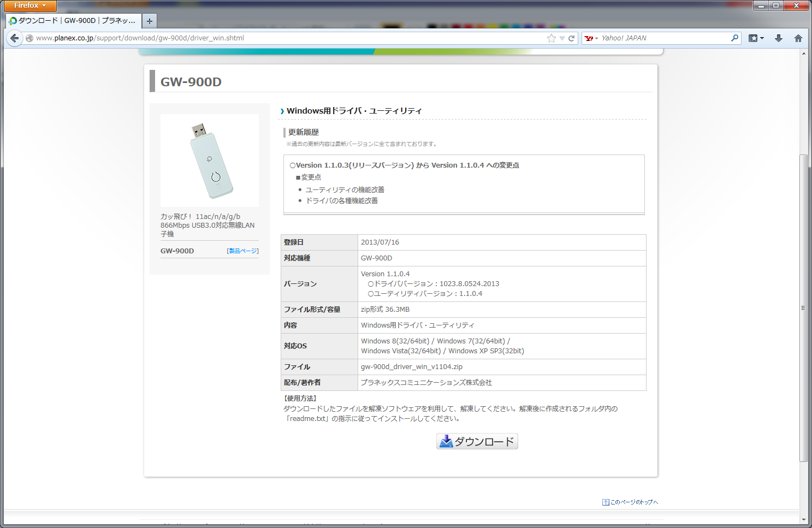Click Windows 8(32/64bit) OS text line
Image resolution: width=812 pixels, height=528 pixels.
(436, 341)
